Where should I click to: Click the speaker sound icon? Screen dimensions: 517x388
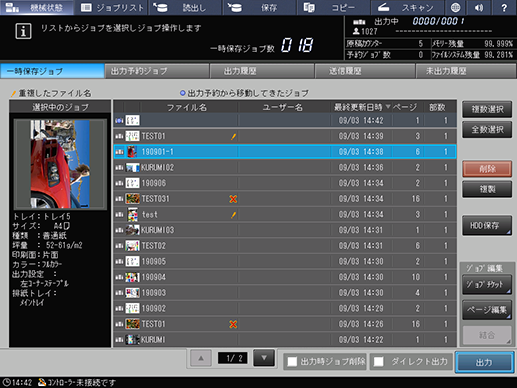(x=479, y=7)
